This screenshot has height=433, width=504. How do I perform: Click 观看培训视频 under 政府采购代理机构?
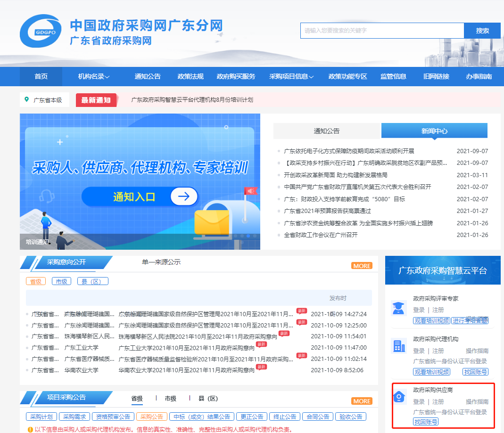tap(431, 372)
